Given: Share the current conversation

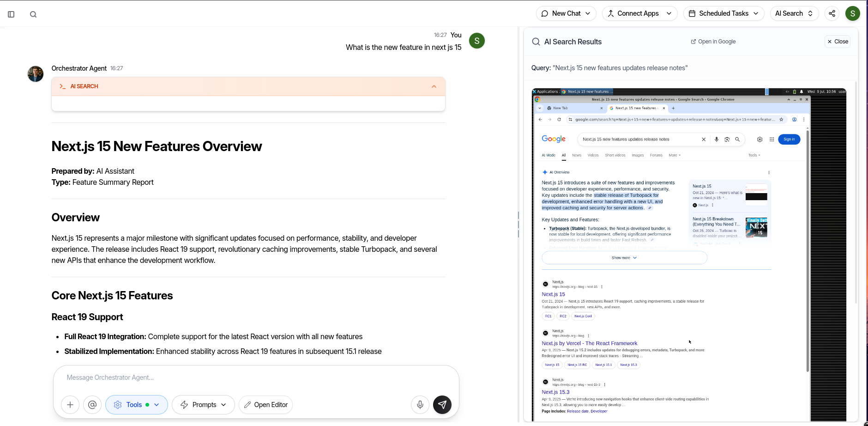Looking at the screenshot, I should (x=832, y=13).
